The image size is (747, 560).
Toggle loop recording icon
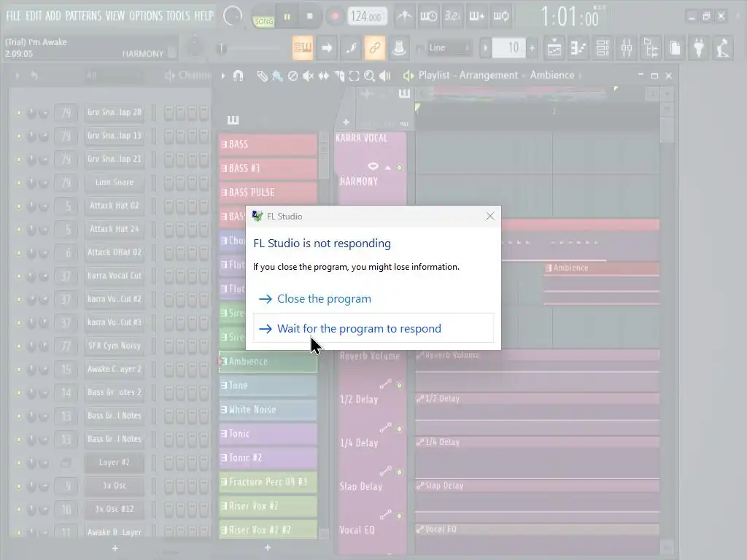(500, 17)
